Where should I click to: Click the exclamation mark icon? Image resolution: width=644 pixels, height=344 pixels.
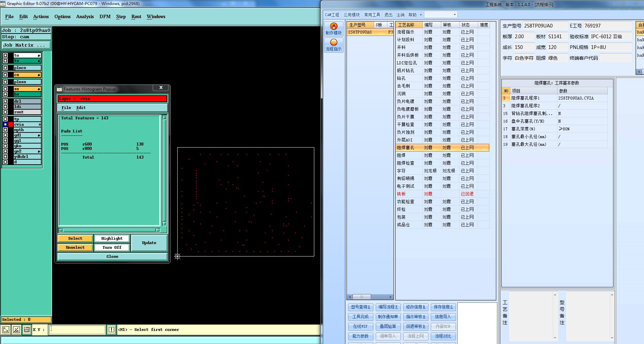pos(111,330)
